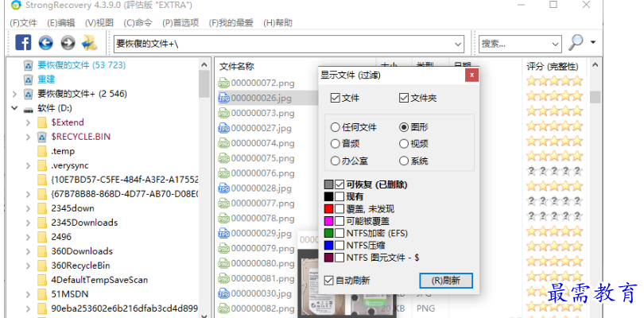Image resolution: width=644 pixels, height=318 pixels.
Task: Select the 000000028.jpg file icon
Action: click(223, 188)
